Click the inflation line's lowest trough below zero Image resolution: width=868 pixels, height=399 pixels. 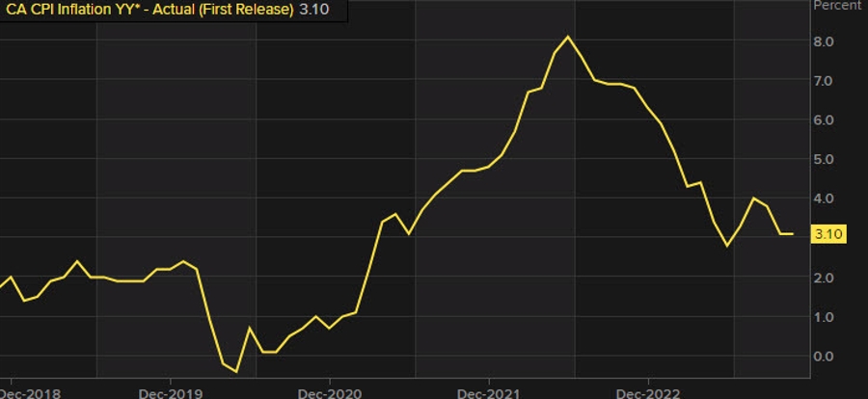236,371
